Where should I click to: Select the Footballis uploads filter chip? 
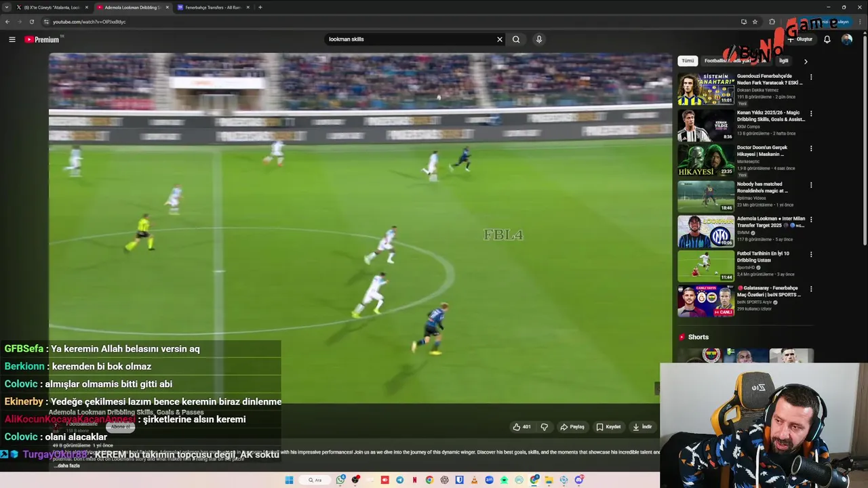coord(736,61)
